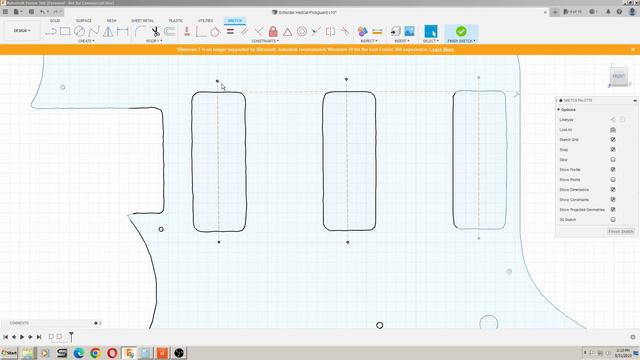
Task: Toggle the Show Constraints checkbox
Action: point(613,200)
